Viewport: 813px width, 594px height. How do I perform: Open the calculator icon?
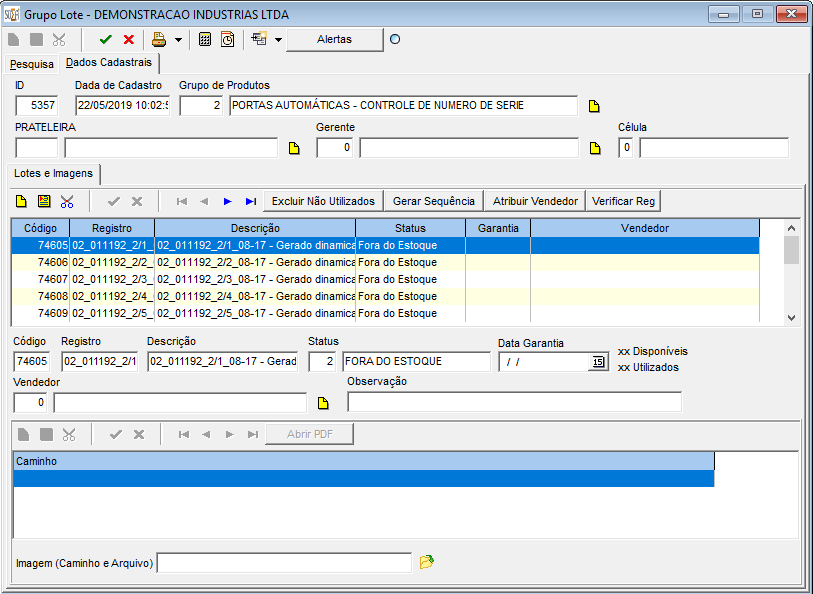[x=205, y=39]
